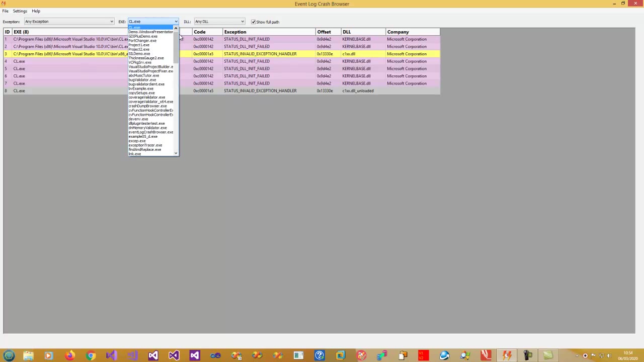This screenshot has height=362, width=644.
Task: Launch Google Chrome from the taskbar
Action: [91, 355]
